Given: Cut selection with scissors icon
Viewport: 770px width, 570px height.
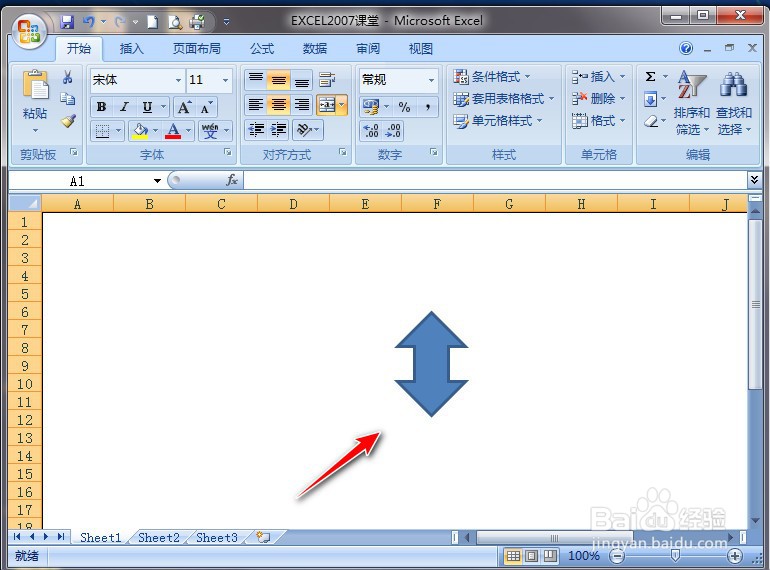Looking at the screenshot, I should (x=68, y=77).
